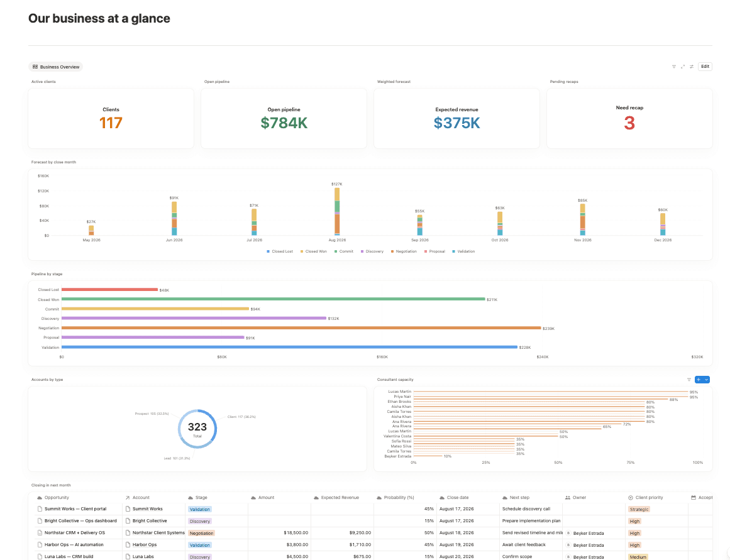The height and width of the screenshot is (560, 730).
Task: Click the Validation pipeline bar
Action: 290,347
